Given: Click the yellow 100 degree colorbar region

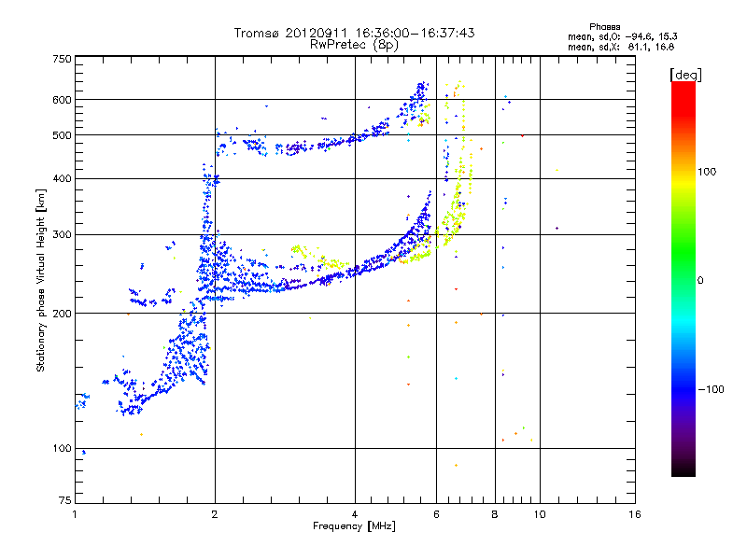Looking at the screenshot, I should pos(684,172).
